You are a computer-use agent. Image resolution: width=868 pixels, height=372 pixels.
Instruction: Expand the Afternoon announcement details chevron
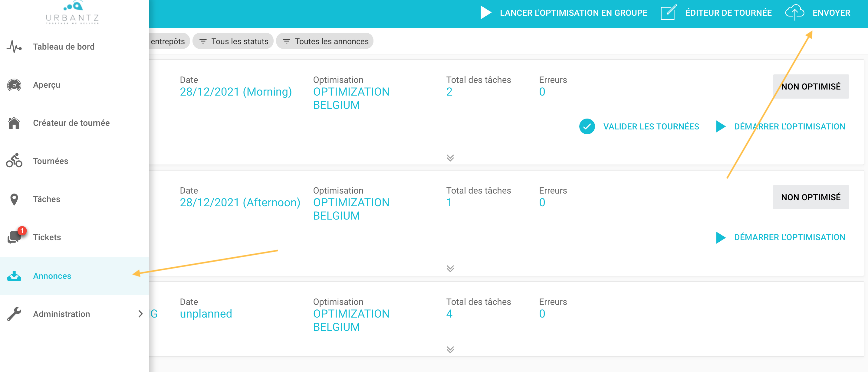pyautogui.click(x=450, y=269)
